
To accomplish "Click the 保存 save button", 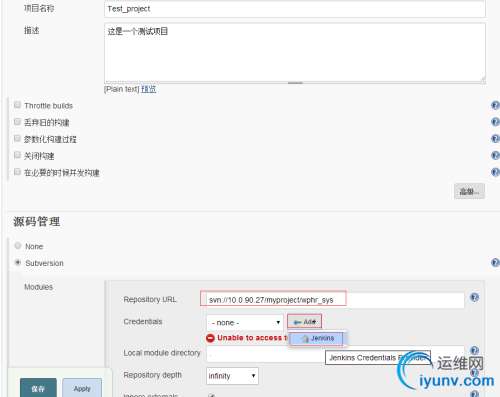I will click(38, 388).
